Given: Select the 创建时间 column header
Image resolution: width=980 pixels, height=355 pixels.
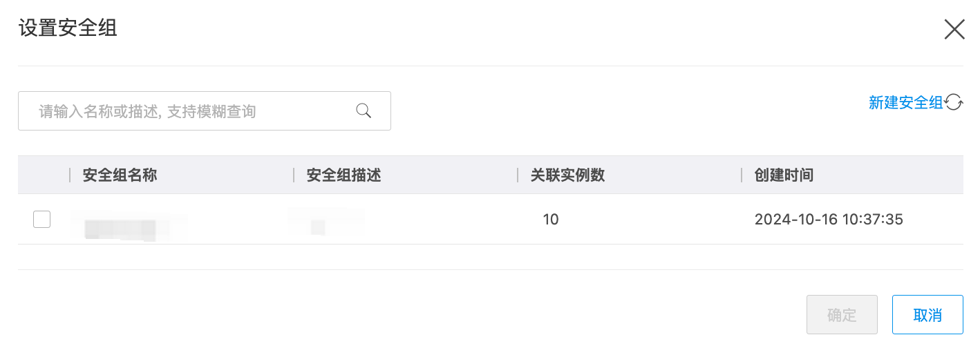Looking at the screenshot, I should tap(784, 175).
